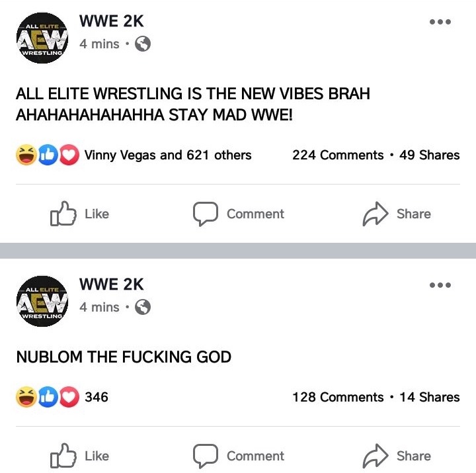This screenshot has width=476, height=473.
Task: Click the AEW profile picture on second post
Action: point(42,302)
